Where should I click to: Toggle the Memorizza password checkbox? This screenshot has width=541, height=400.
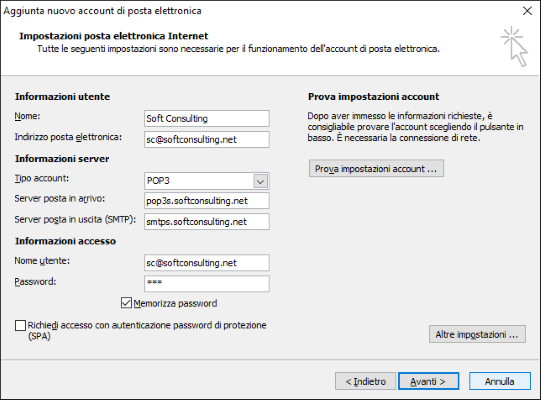click(x=126, y=303)
